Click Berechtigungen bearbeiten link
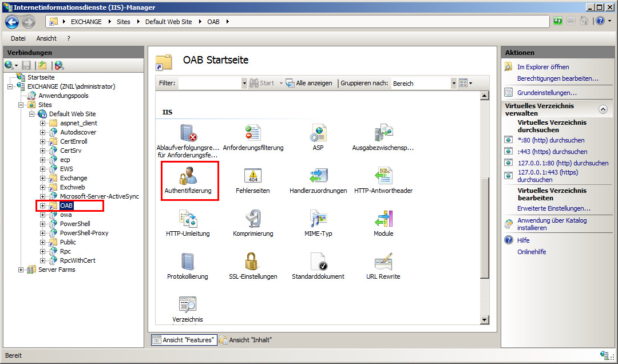This screenshot has height=364, width=618. click(x=557, y=78)
